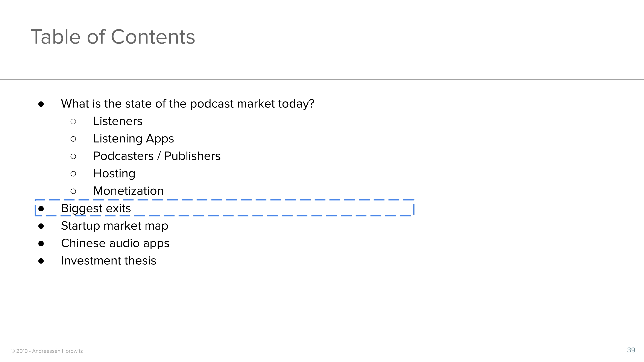This screenshot has width=644, height=362.
Task: Click the bullet beside 'Startup market map'
Action: 41,226
